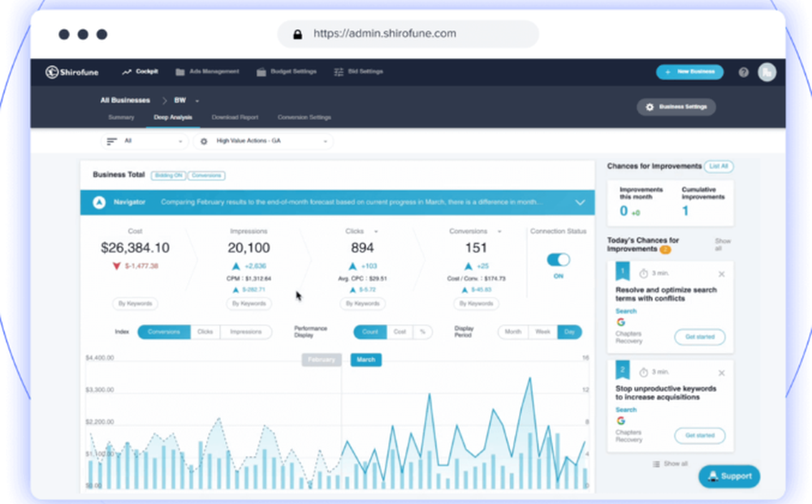The height and width of the screenshot is (504, 812).
Task: Click Show all beside Today's Chances
Action: coord(723,245)
